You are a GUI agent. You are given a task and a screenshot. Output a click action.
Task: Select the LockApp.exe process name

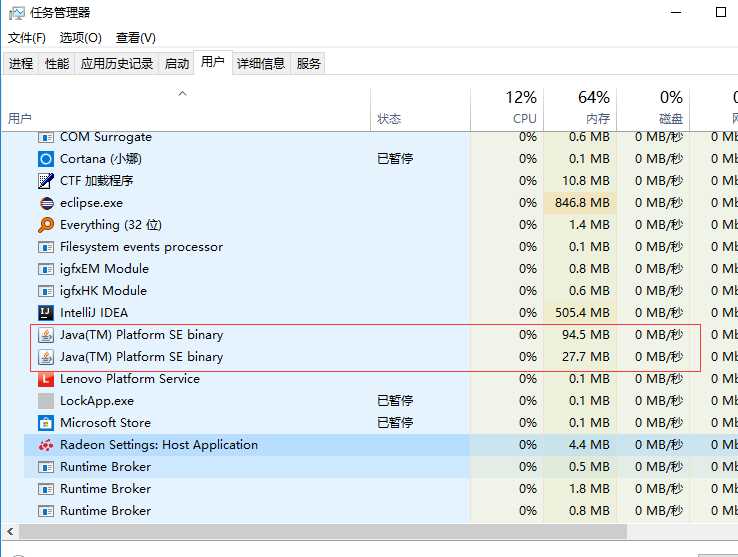[x=97, y=401]
